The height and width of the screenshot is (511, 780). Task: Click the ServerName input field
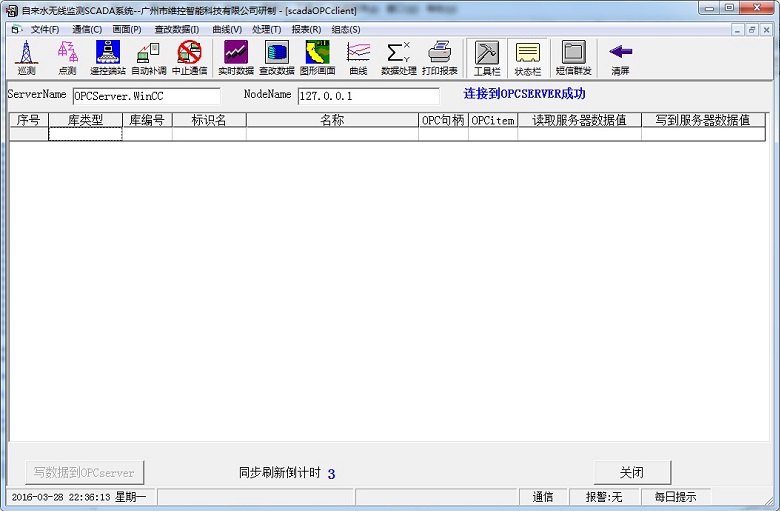coord(147,96)
